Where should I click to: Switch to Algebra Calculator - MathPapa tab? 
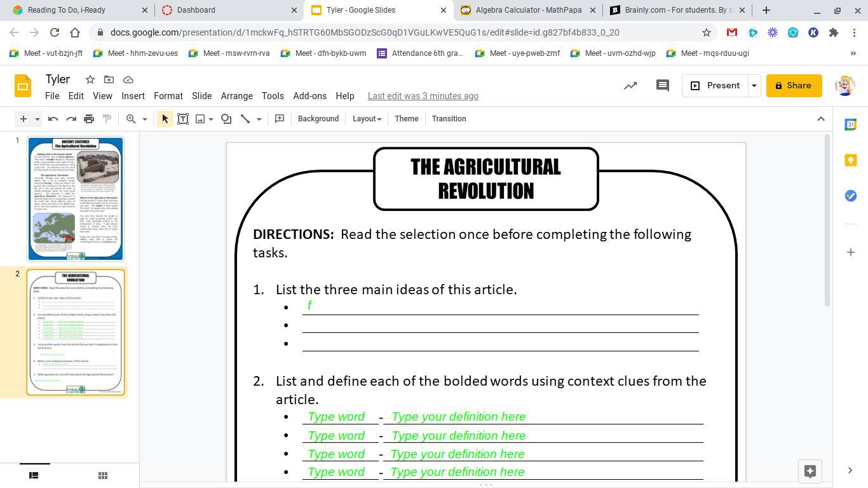click(x=529, y=10)
